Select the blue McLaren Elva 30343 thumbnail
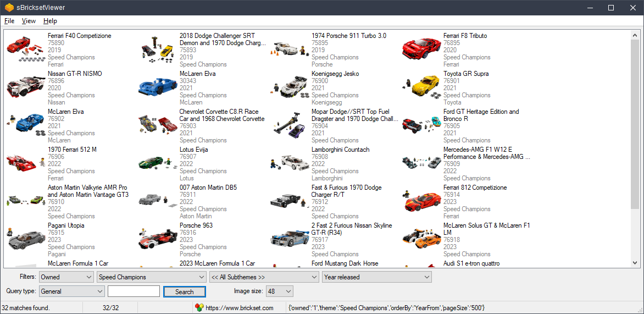Screen dimensions: 644x314 157,86
